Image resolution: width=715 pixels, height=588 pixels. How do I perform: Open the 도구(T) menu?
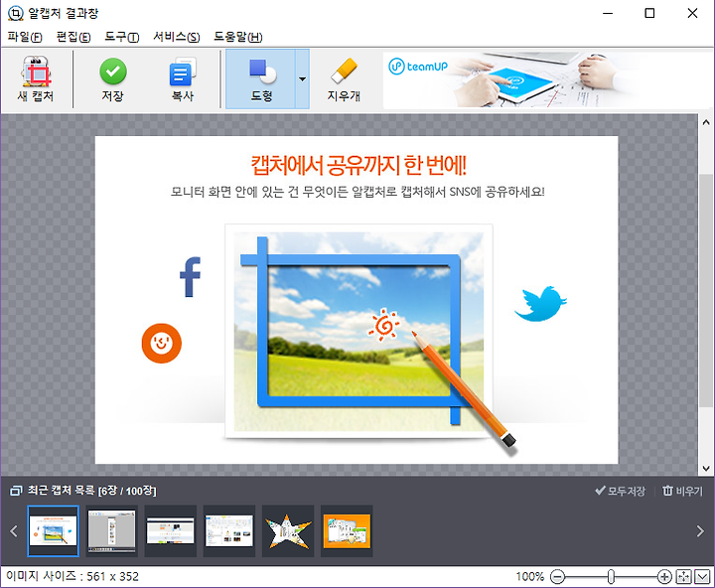pos(122,37)
